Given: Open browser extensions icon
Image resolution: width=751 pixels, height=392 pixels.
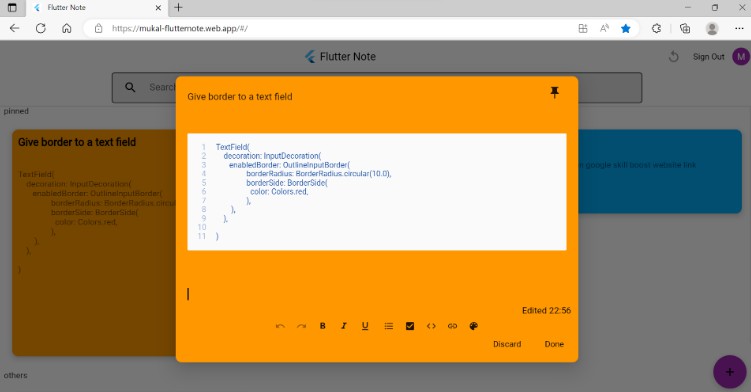Looking at the screenshot, I should (656, 28).
